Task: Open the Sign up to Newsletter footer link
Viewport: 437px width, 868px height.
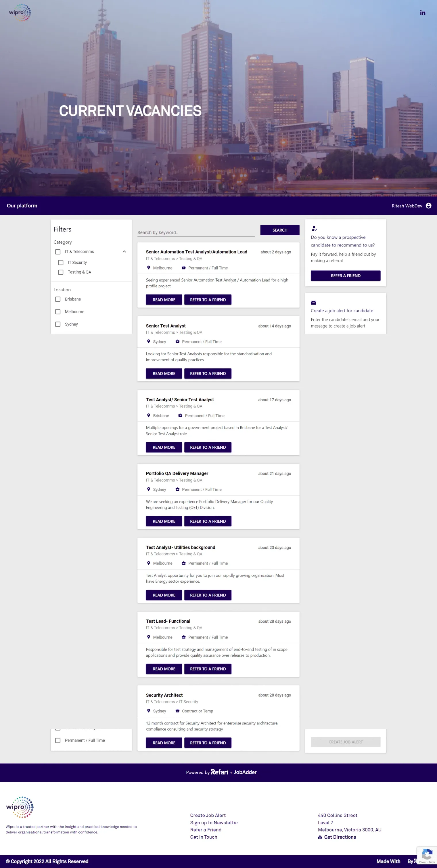Action: pyautogui.click(x=214, y=823)
